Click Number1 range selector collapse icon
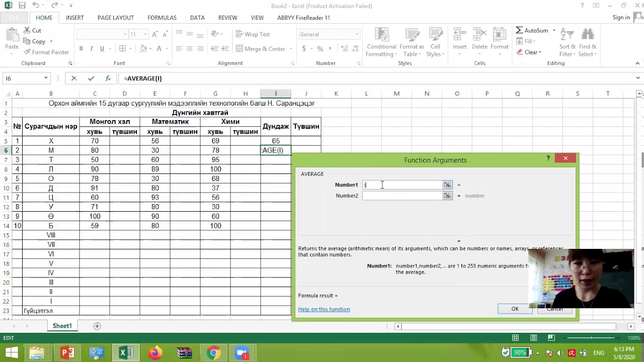The width and height of the screenshot is (644, 362). (447, 185)
